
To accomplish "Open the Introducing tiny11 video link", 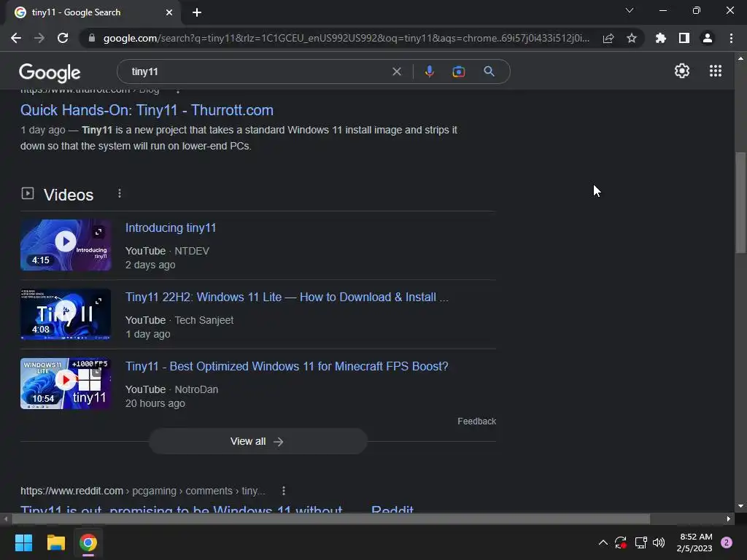I will pos(171,227).
